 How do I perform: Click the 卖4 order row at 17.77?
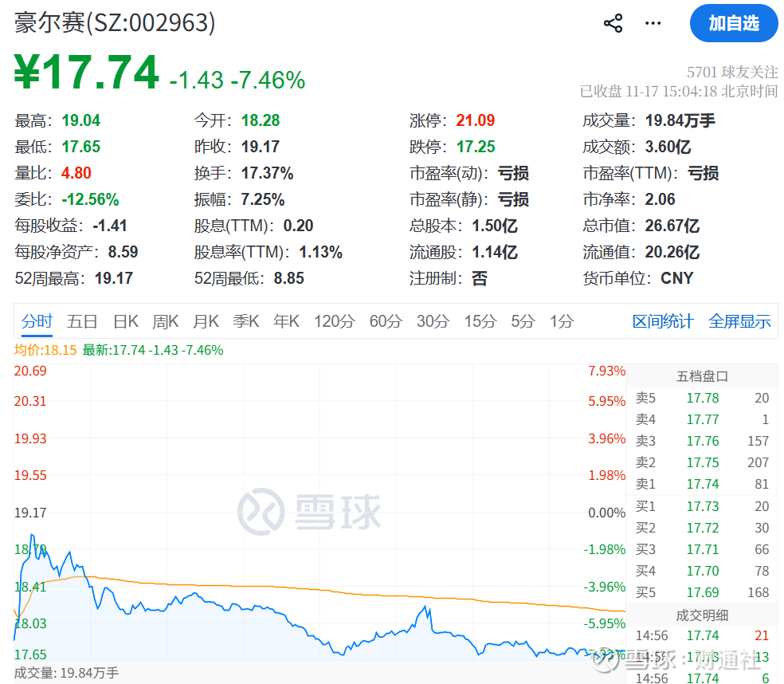[702, 419]
